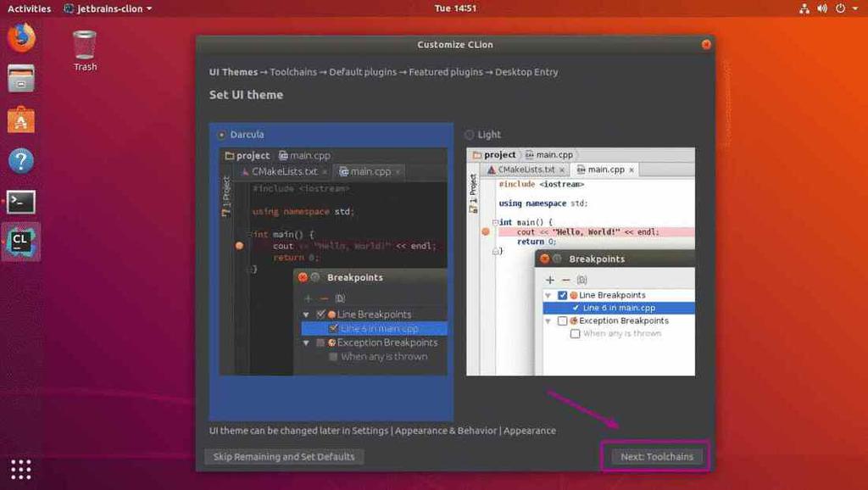Screen dimensions: 868x490
Task: Click the plus add-breakpoint icon in Light preview
Action: click(x=550, y=280)
